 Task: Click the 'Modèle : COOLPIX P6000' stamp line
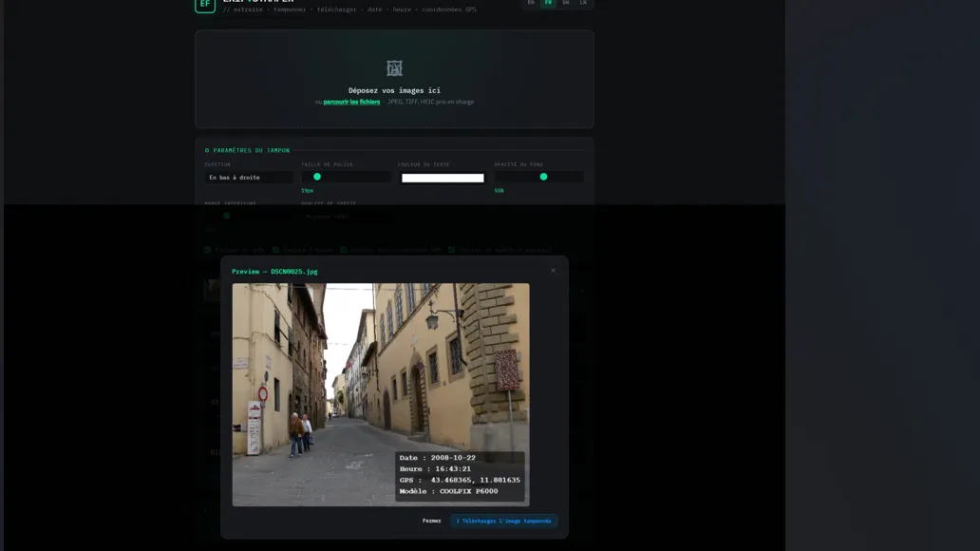click(x=449, y=491)
